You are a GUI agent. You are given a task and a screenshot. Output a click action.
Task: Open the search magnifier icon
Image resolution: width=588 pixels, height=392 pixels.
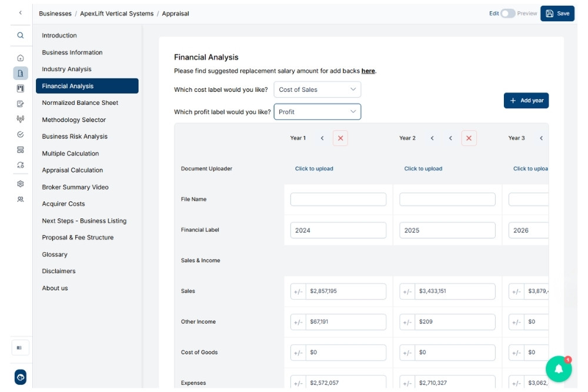tap(20, 35)
